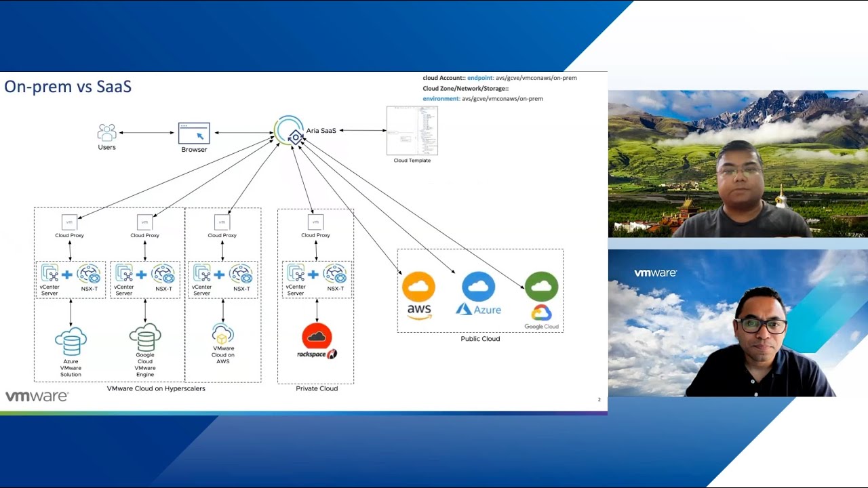Select the Browser window icon

click(194, 133)
